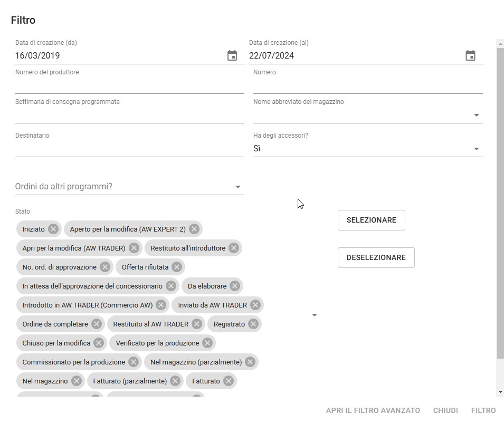Remove the Nel magazzino status chip
504x423 pixels.
pyautogui.click(x=77, y=381)
